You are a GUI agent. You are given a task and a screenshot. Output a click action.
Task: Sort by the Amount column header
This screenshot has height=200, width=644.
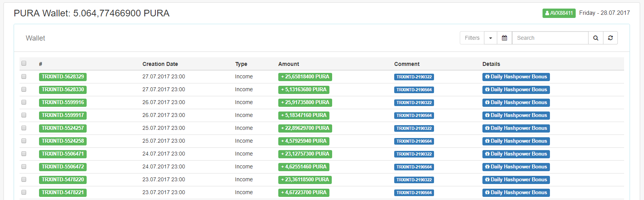pyautogui.click(x=288, y=64)
